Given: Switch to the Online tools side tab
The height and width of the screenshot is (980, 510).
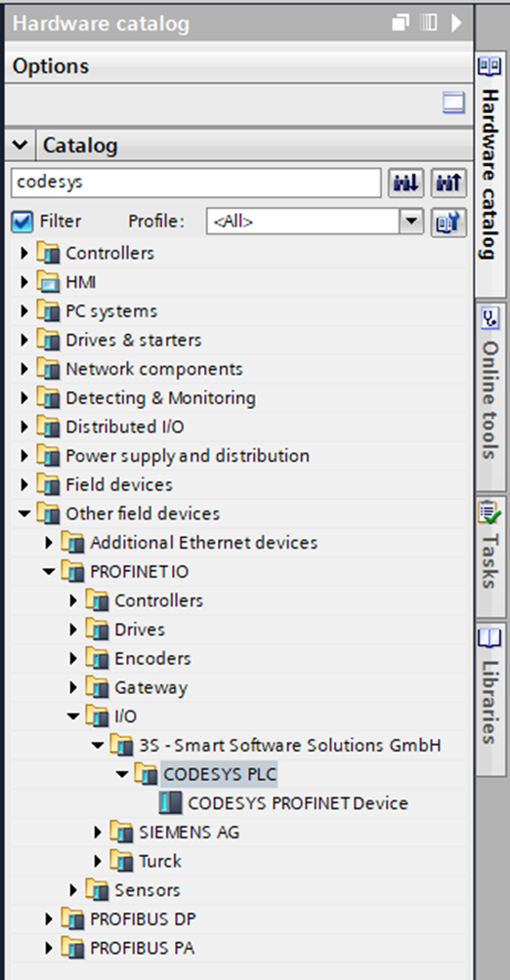Looking at the screenshot, I should coord(490,394).
